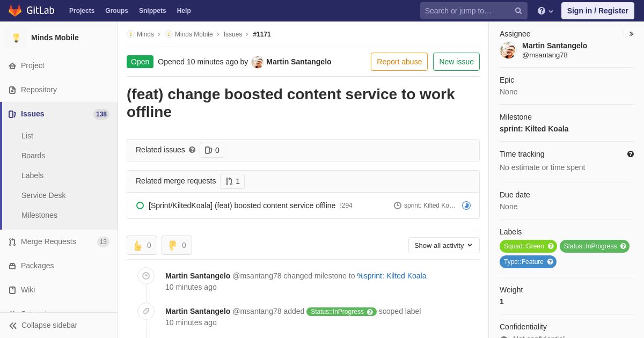
Task: Click the Merge Requests count badge 13
Action: (103, 242)
